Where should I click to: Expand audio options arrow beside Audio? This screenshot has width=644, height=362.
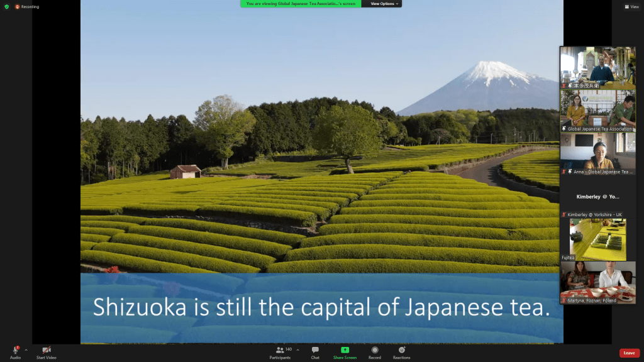tap(26, 349)
